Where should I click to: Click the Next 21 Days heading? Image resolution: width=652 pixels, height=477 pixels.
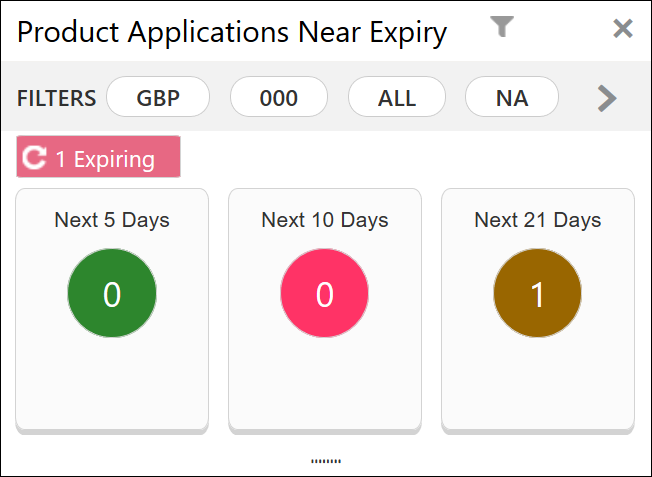click(538, 220)
